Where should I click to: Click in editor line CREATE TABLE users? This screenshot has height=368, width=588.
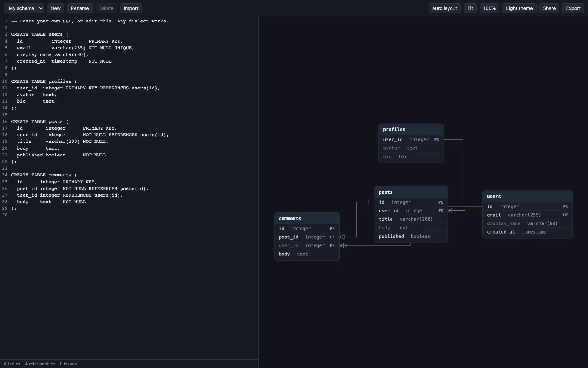click(x=40, y=34)
